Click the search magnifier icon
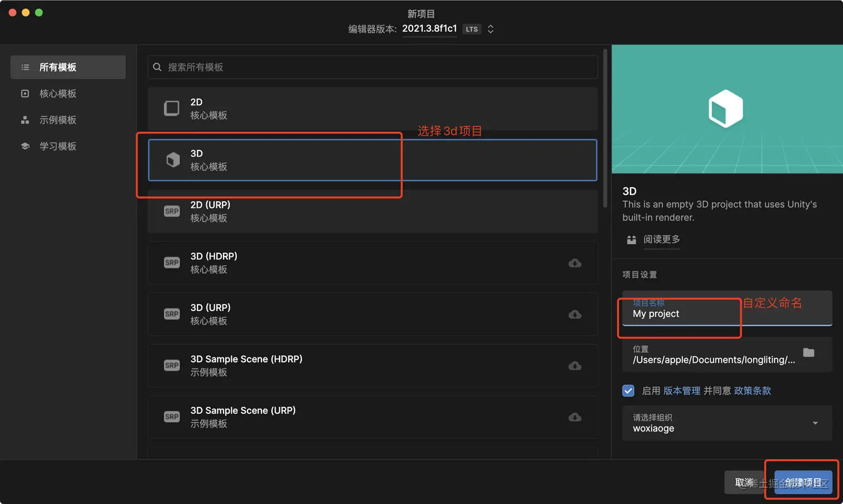This screenshot has height=504, width=843. point(157,67)
